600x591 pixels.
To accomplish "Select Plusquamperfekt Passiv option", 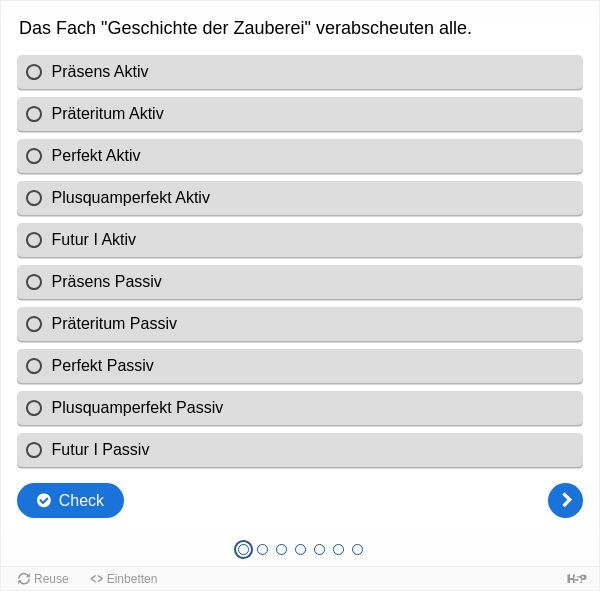I will (300, 408).
